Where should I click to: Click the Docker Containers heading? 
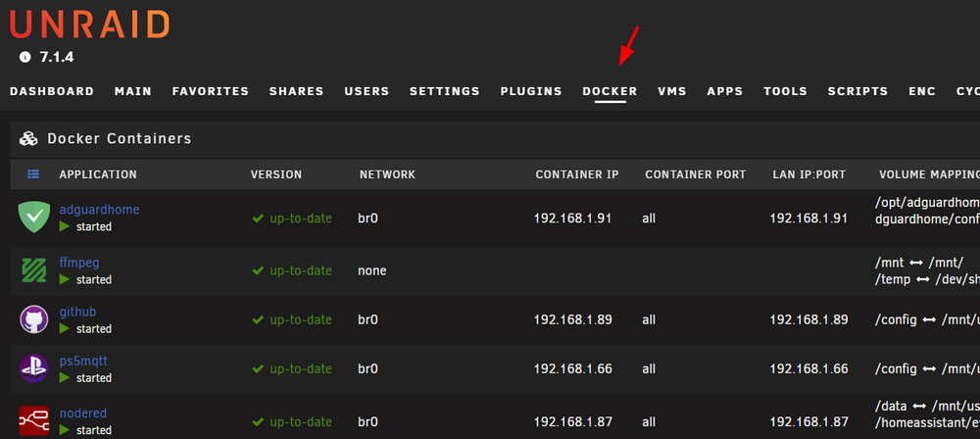tap(120, 139)
